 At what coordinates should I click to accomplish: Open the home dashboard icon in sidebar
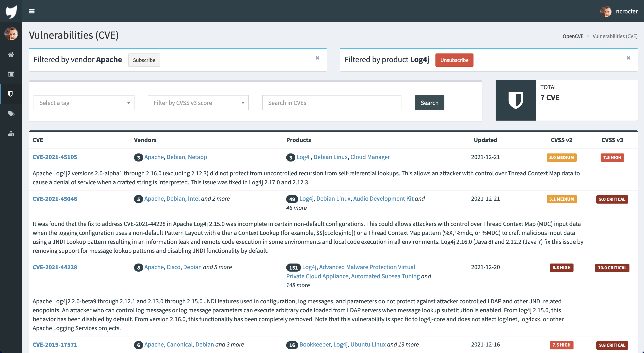point(11,55)
